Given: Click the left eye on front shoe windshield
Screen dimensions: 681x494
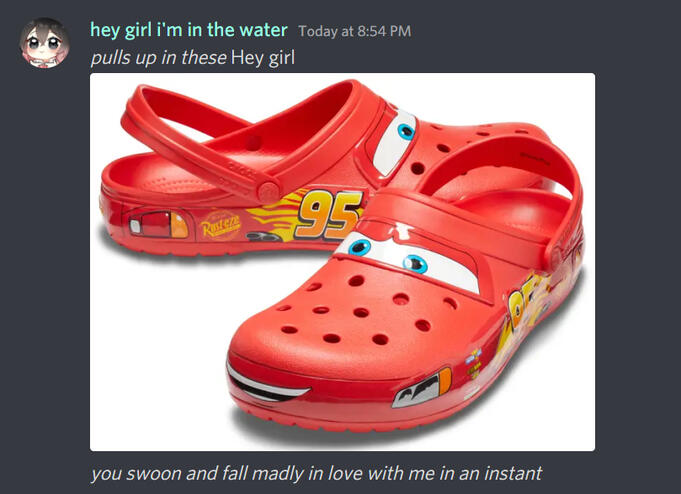Looking at the screenshot, I should (x=360, y=248).
